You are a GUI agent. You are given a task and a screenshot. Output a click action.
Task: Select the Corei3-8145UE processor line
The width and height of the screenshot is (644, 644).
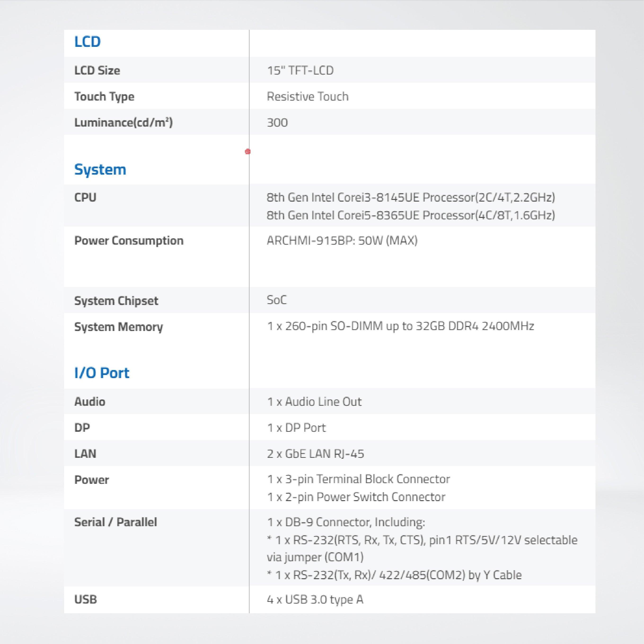(411, 197)
